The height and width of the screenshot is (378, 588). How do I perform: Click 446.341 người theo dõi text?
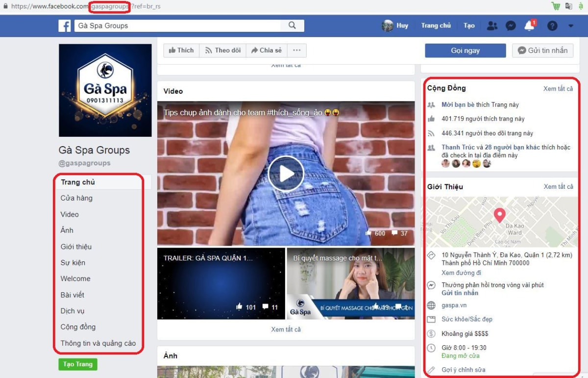[x=487, y=133]
